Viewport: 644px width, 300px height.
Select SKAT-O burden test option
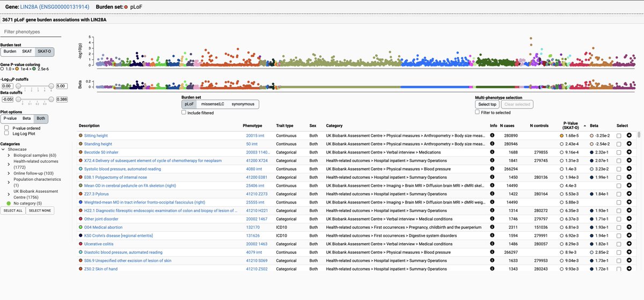45,52
